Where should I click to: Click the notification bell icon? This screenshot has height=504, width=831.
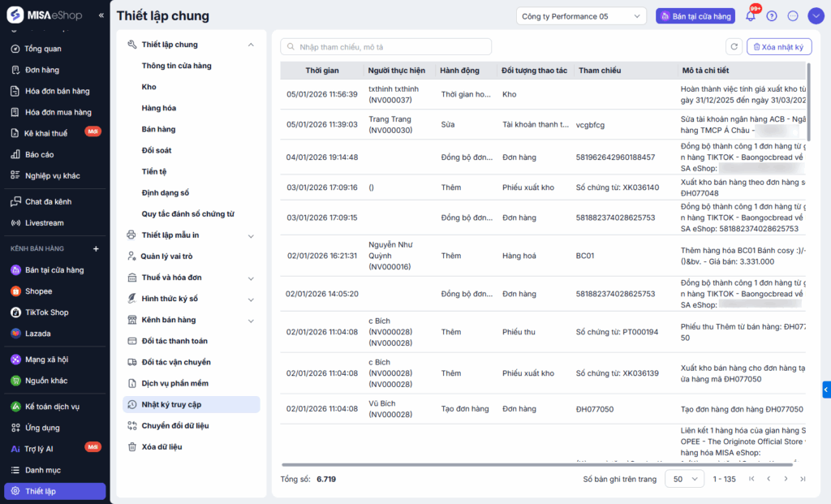pos(751,16)
